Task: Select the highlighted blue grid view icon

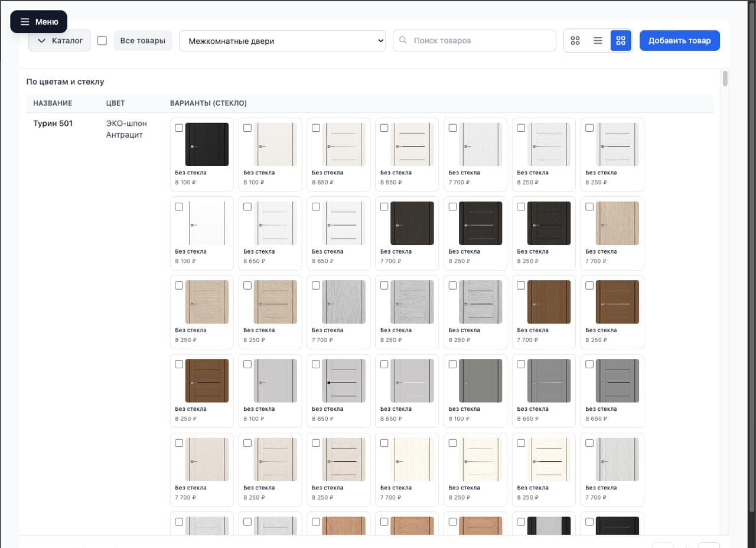Action: pos(621,41)
